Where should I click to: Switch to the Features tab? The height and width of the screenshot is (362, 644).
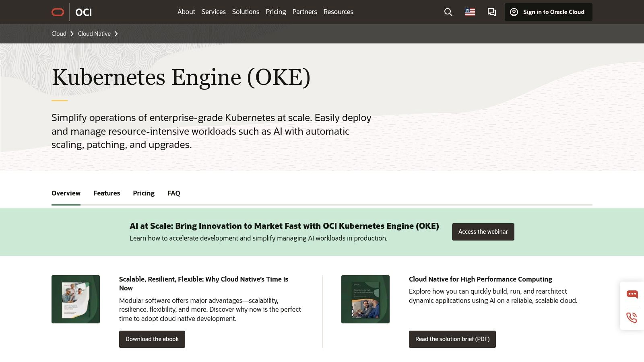(x=106, y=193)
